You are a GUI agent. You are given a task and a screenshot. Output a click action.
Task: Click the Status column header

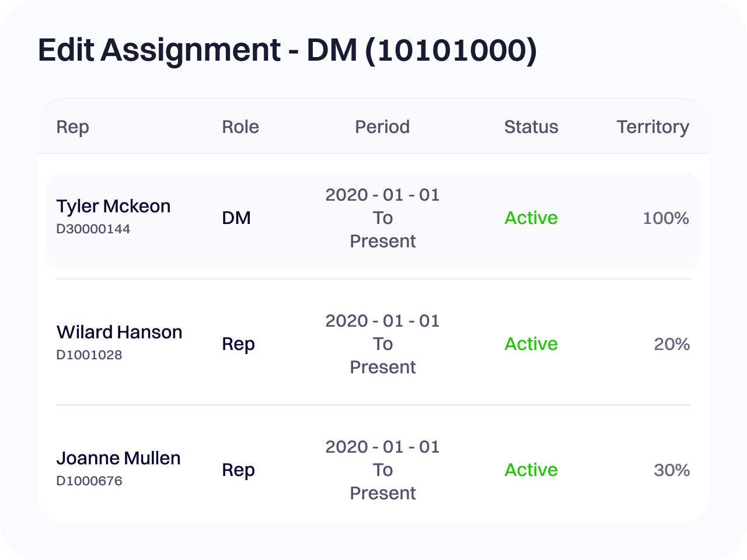pyautogui.click(x=531, y=127)
